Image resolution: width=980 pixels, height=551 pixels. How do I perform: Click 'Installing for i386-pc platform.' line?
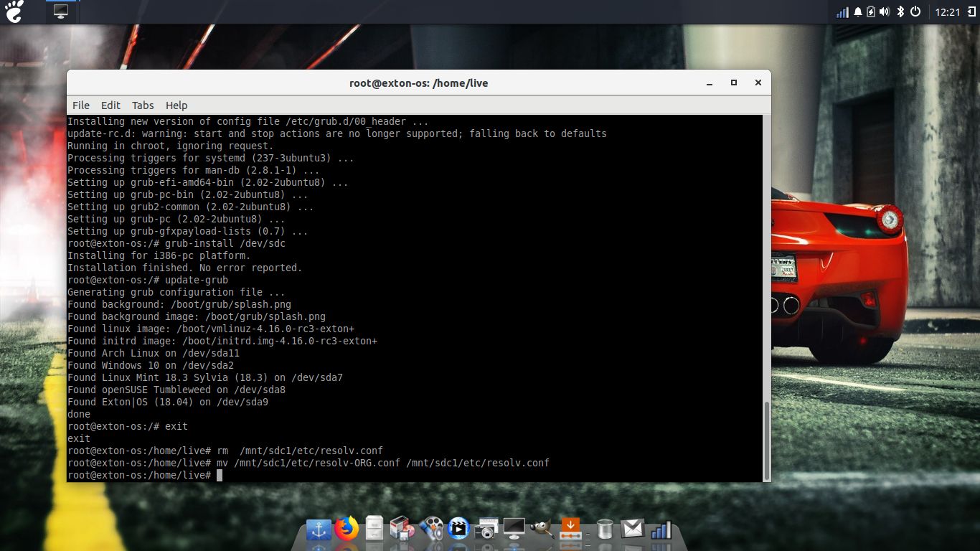[x=159, y=255]
